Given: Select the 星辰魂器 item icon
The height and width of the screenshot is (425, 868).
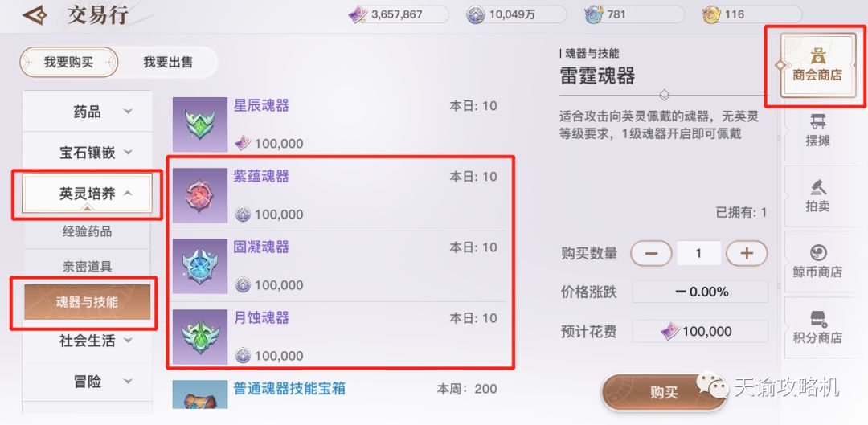Looking at the screenshot, I should [x=200, y=125].
